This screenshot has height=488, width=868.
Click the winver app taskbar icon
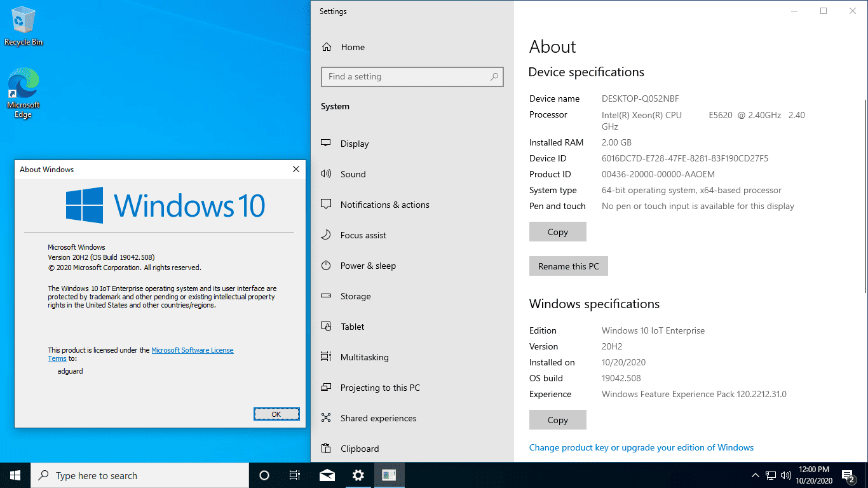(390, 475)
